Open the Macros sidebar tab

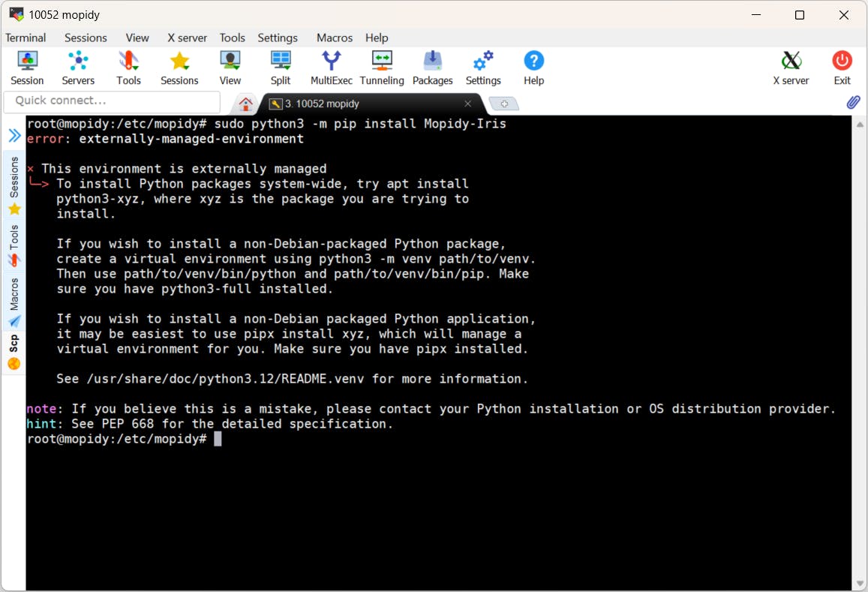pyautogui.click(x=14, y=302)
